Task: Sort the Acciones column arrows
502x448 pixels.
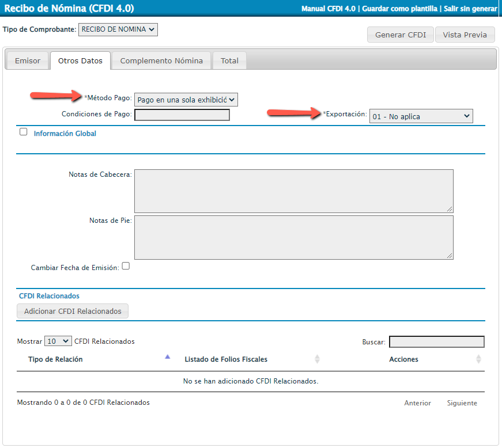Action: (x=478, y=359)
